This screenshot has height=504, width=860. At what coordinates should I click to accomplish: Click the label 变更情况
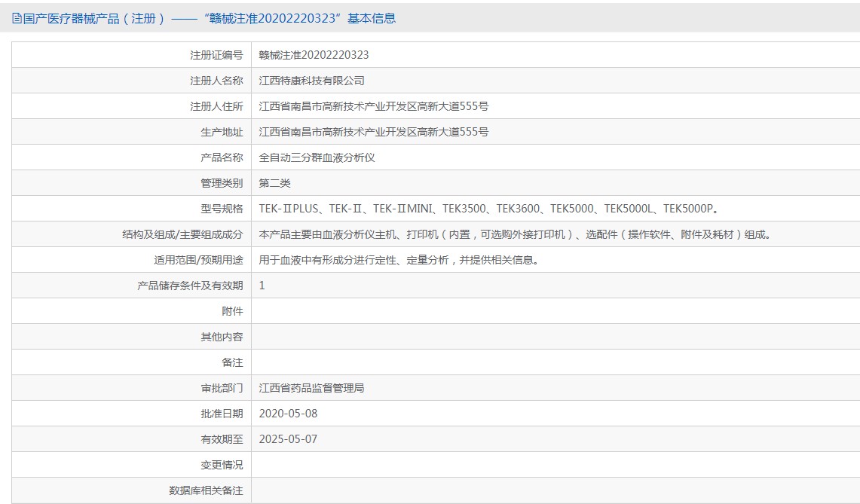tap(222, 465)
